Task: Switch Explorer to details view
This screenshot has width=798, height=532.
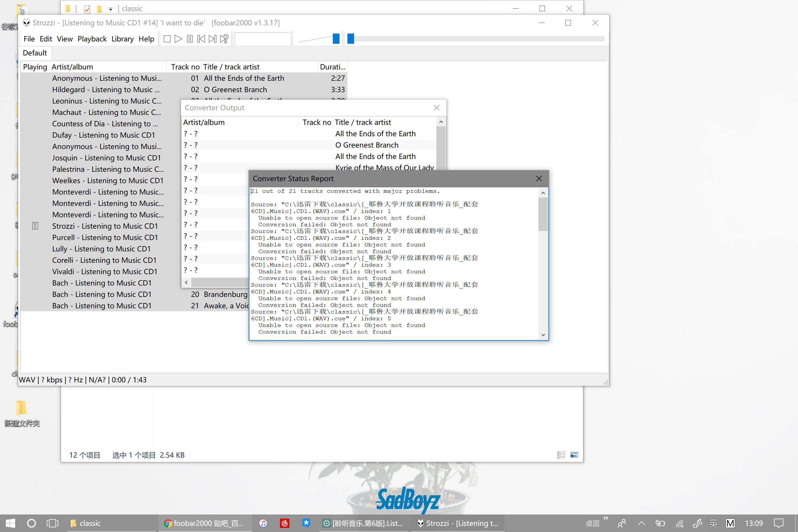Action: [x=561, y=455]
